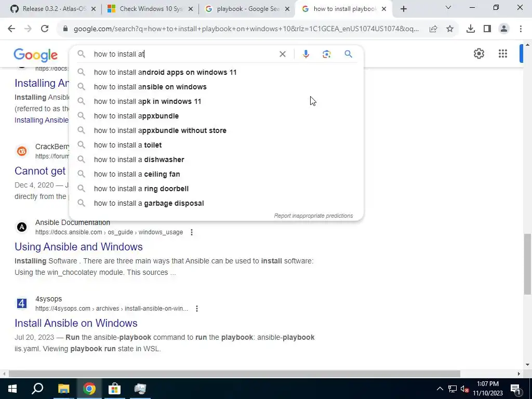
Task: Open Microsoft Store from taskbar
Action: pos(114,389)
